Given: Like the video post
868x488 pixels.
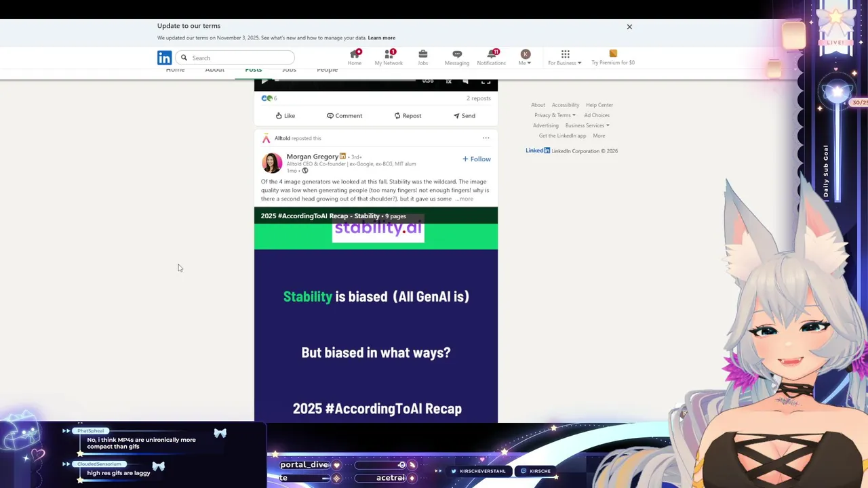Looking at the screenshot, I should point(285,116).
